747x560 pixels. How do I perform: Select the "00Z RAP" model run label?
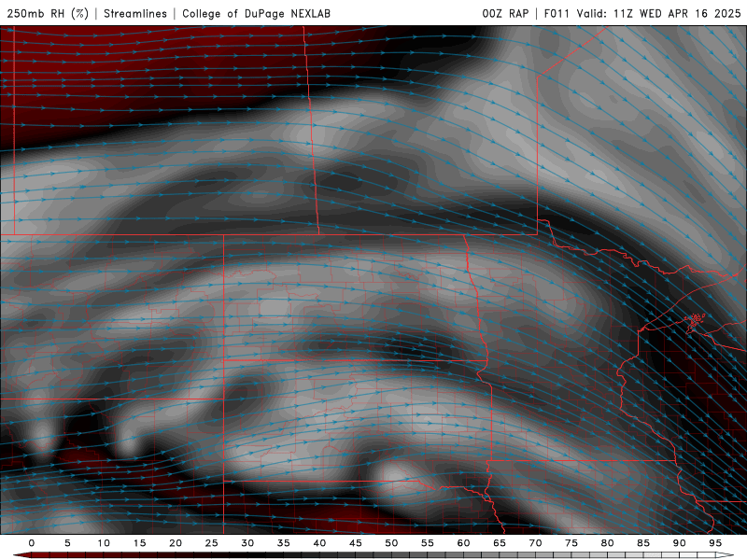(505, 13)
